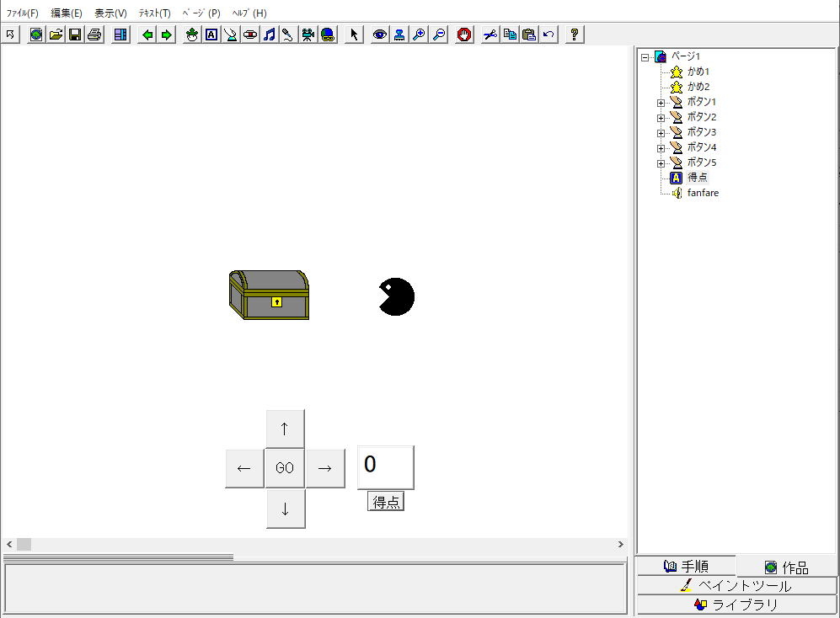
Task: Click the command center text area
Action: [x=316, y=589]
